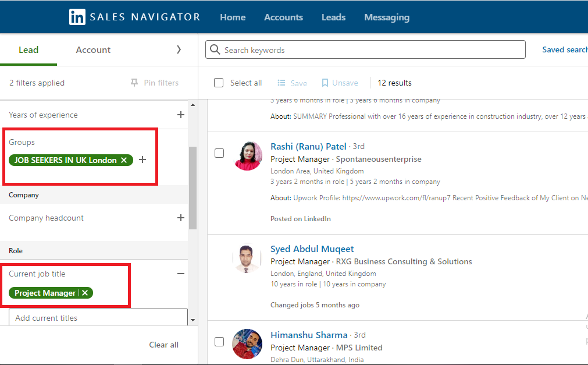Screen dimensions: 588x365
Task: Switch to the Account tab
Action: (x=94, y=49)
